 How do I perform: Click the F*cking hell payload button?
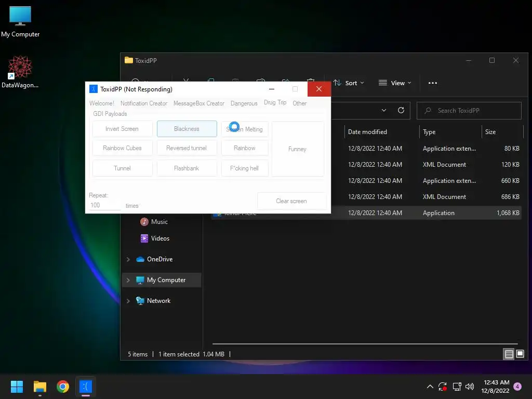pyautogui.click(x=245, y=168)
